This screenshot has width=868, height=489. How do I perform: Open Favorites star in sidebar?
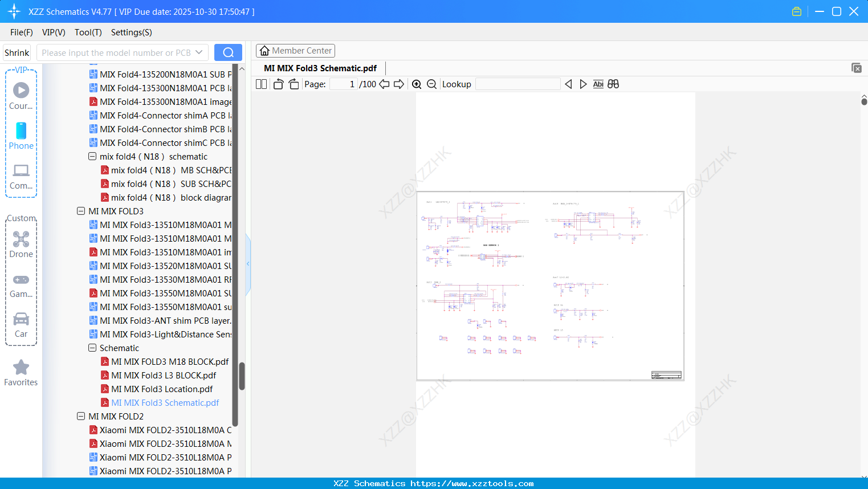point(21,373)
